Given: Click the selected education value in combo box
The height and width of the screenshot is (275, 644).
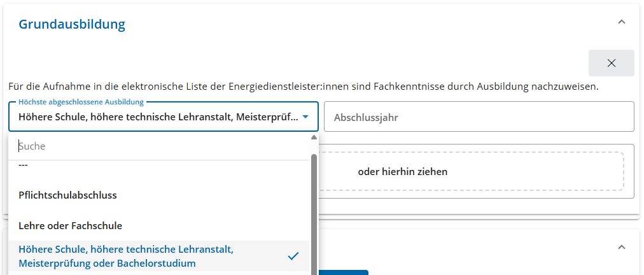Looking at the screenshot, I should (x=158, y=117).
